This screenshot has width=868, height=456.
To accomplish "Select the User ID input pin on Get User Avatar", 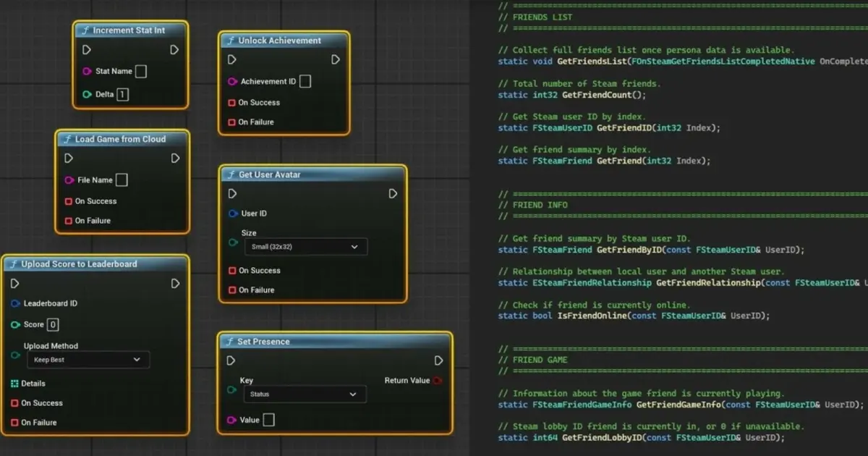I will point(233,213).
